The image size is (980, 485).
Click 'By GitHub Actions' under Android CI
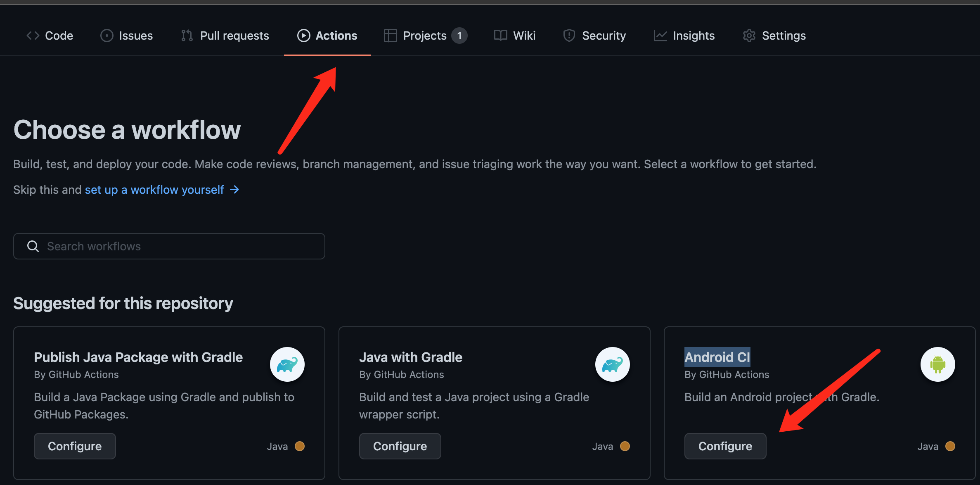pyautogui.click(x=727, y=375)
